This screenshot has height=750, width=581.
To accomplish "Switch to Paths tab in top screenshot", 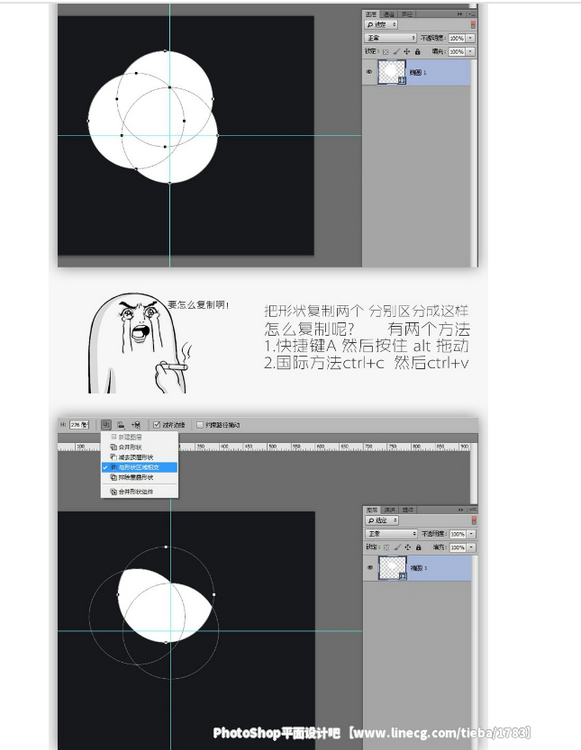I will (x=406, y=14).
